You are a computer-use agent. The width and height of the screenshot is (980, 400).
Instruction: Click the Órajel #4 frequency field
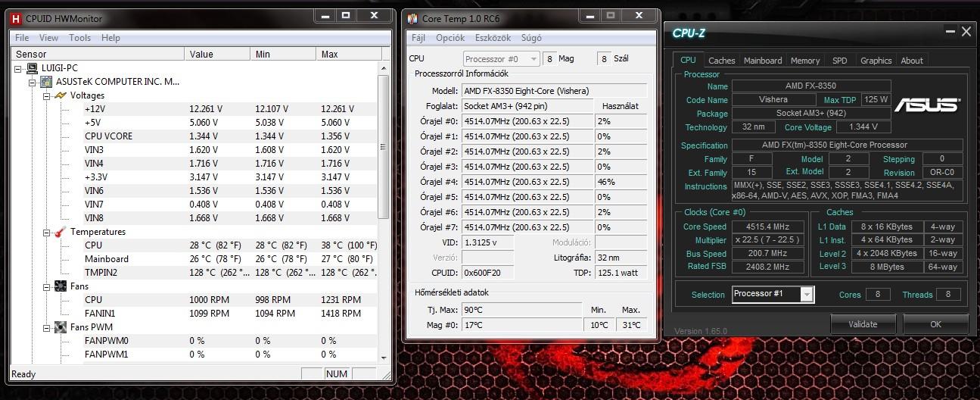[x=527, y=182]
